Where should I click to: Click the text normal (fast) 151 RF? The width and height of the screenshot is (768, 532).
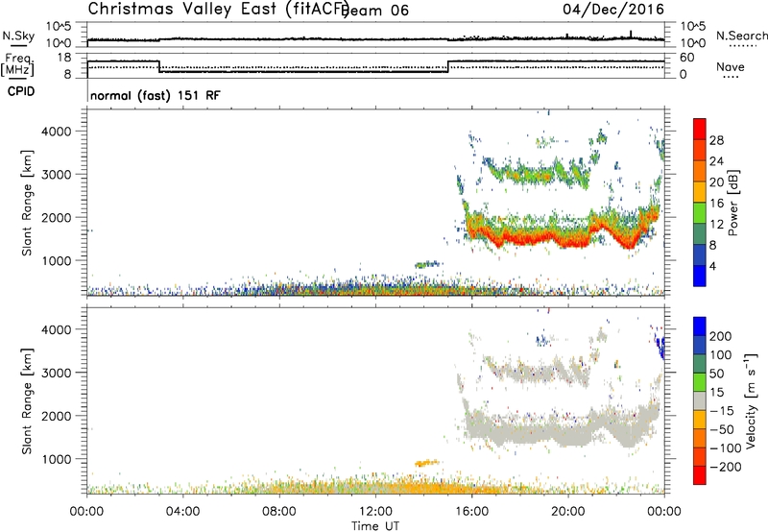(x=156, y=95)
